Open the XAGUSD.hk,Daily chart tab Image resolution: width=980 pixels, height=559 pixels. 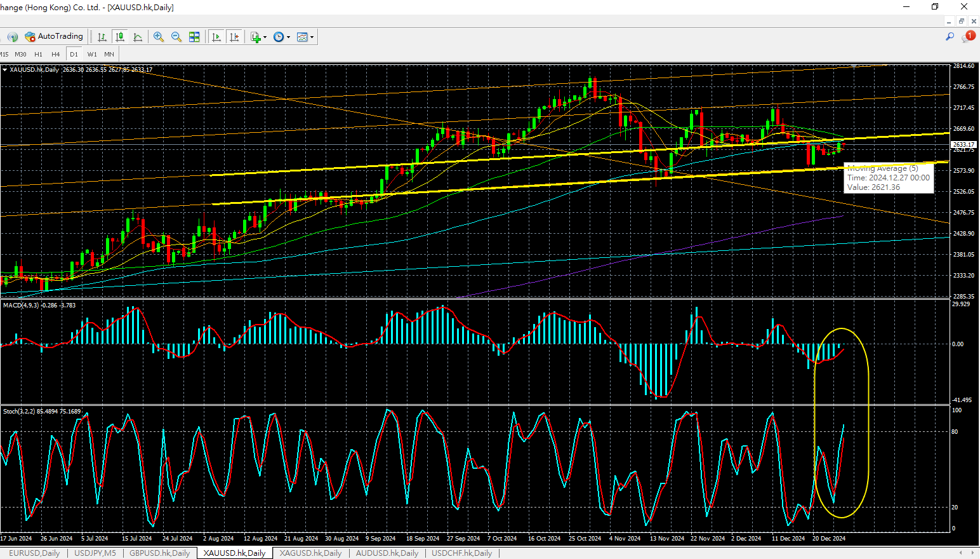pyautogui.click(x=310, y=553)
